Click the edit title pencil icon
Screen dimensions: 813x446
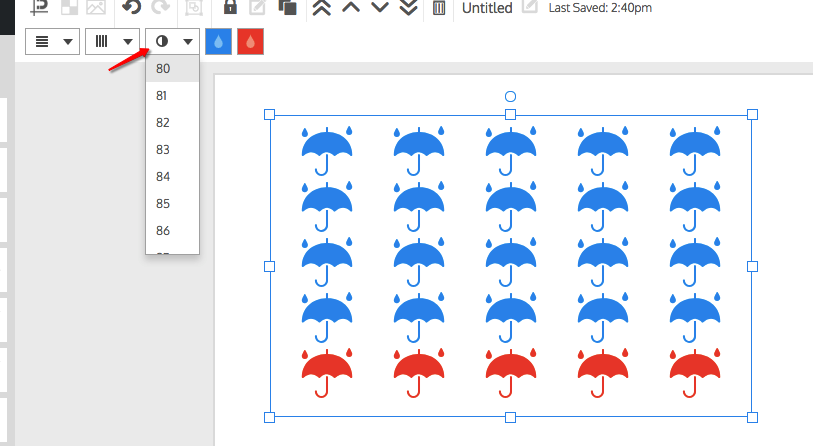point(530,8)
